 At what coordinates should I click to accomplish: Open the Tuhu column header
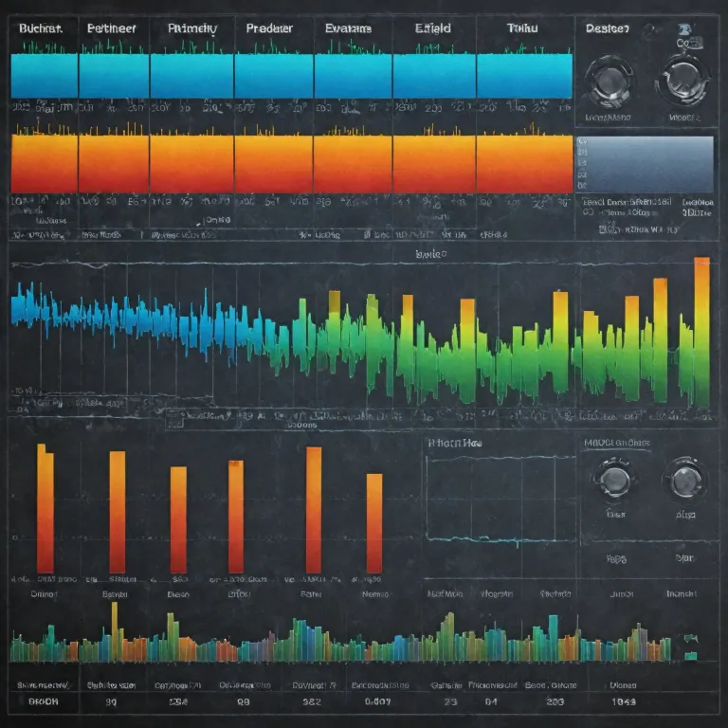coord(522,28)
